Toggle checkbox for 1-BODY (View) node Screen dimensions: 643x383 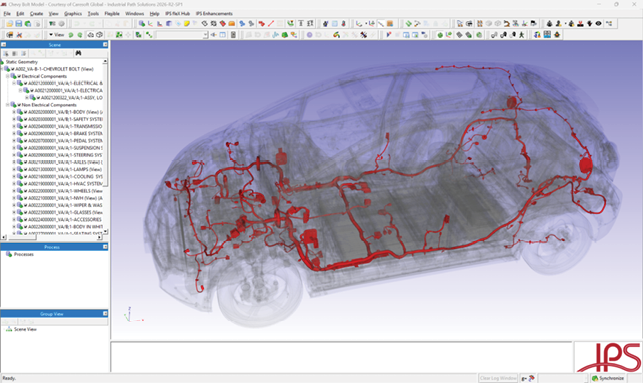(25, 112)
